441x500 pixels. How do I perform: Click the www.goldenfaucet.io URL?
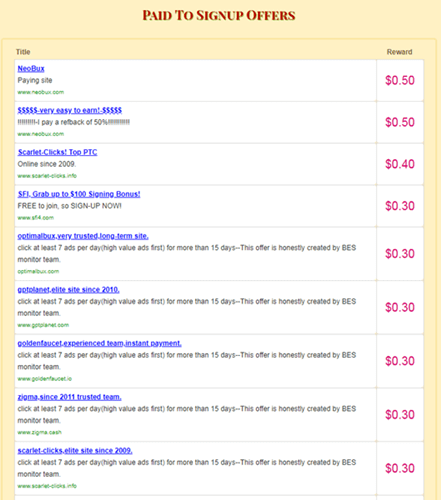(x=45, y=379)
